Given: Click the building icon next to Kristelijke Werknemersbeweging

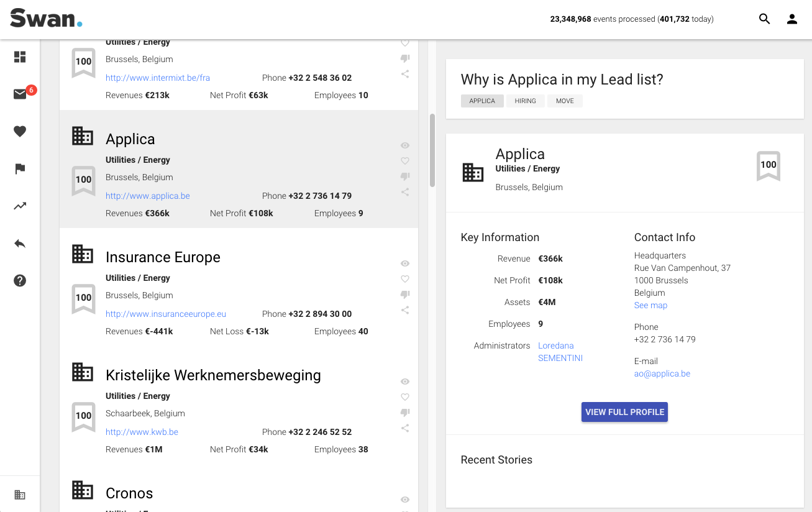Looking at the screenshot, I should pyautogui.click(x=83, y=372).
